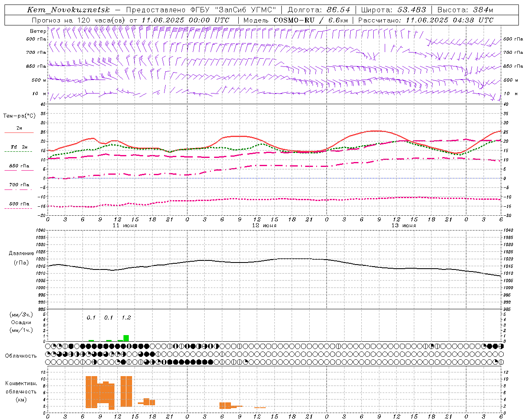Click the Осадки precipitation label
Image resolution: width=525 pixels, height=420 pixels.
[x=21, y=322]
